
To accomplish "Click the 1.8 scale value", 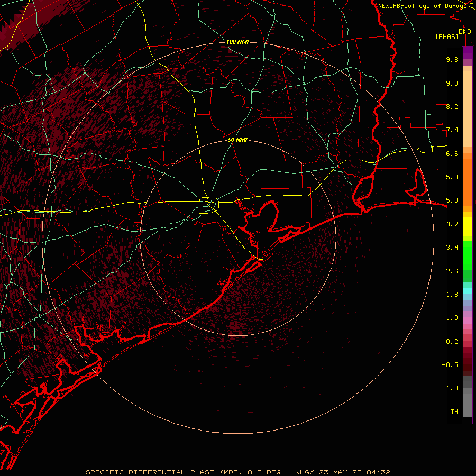I will click(x=452, y=295).
